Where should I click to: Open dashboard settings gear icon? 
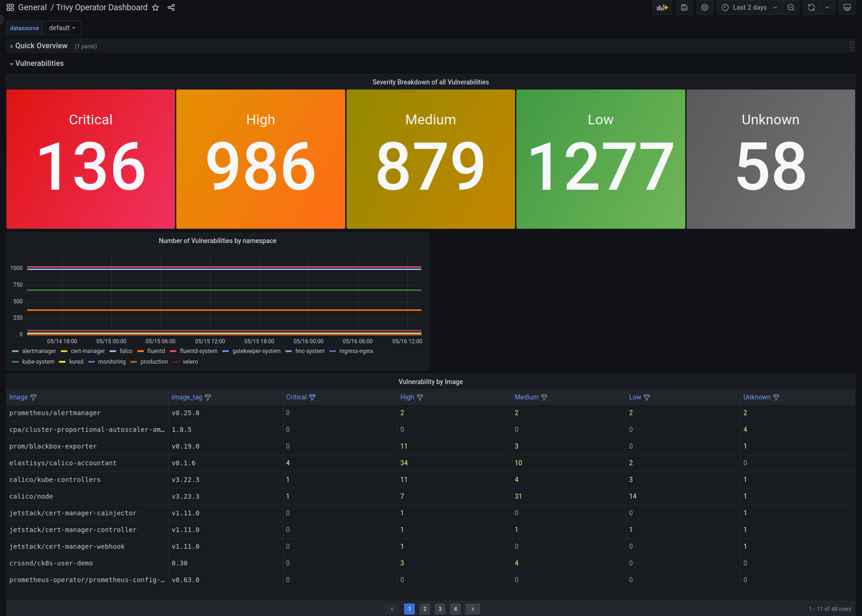pos(704,7)
